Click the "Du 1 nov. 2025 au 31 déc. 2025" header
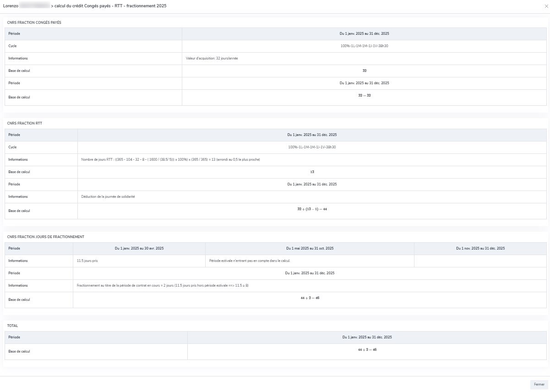The width and height of the screenshot is (550, 392). (480, 248)
